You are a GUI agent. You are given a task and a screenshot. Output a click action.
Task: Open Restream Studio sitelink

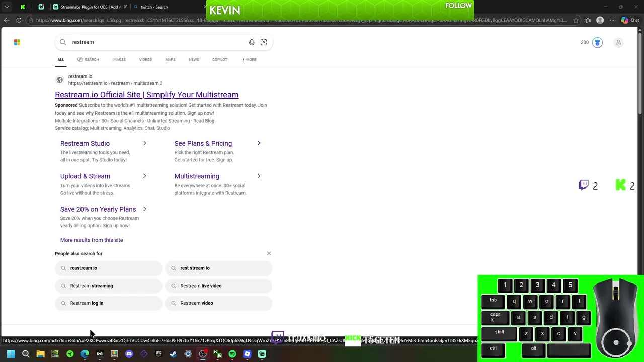(x=85, y=143)
